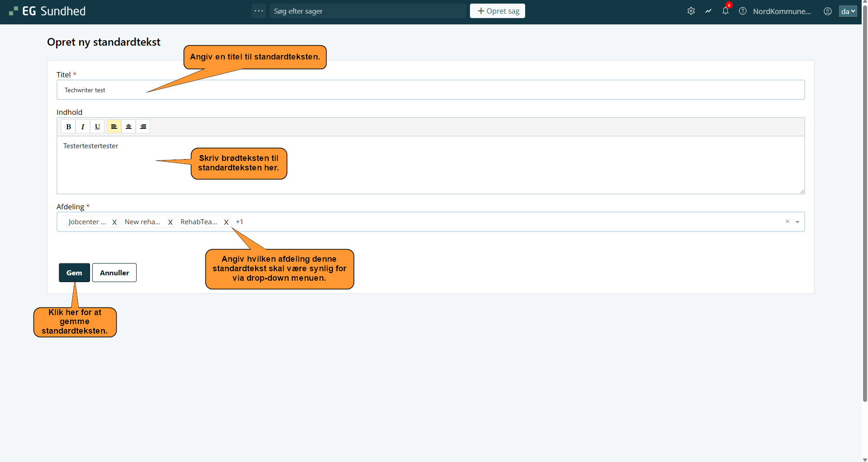Click the Annuller button
The height and width of the screenshot is (462, 868).
click(x=114, y=273)
